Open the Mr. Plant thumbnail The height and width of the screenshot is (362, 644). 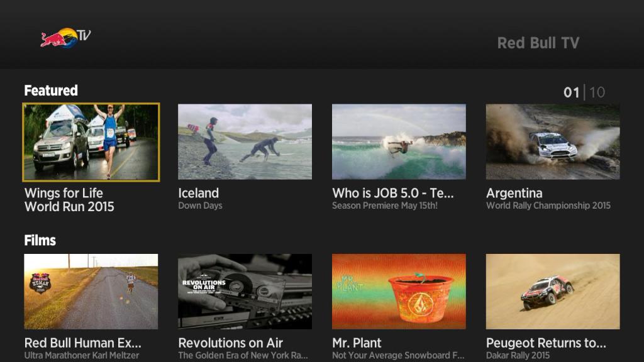(399, 292)
